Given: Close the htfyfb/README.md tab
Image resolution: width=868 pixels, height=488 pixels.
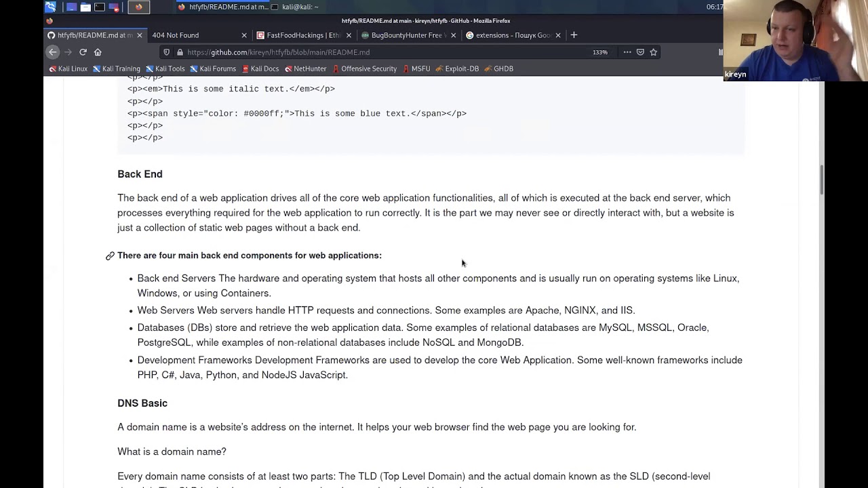Looking at the screenshot, I should pyautogui.click(x=140, y=35).
